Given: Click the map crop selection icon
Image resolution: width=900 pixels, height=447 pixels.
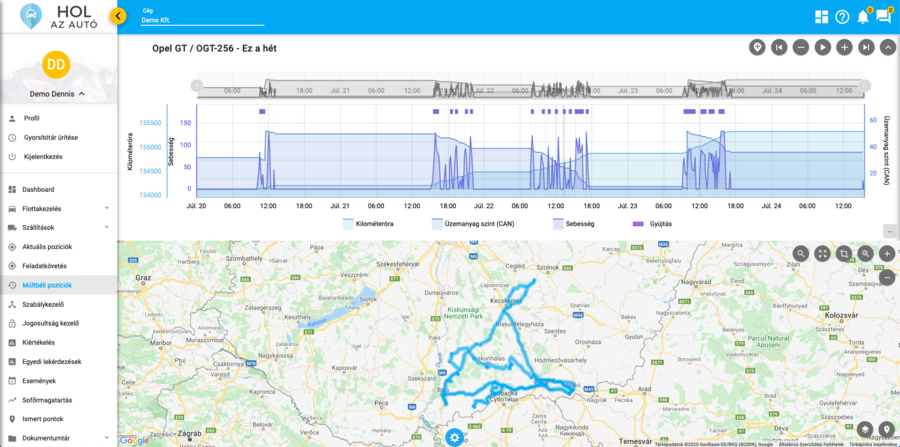Looking at the screenshot, I should [x=844, y=254].
